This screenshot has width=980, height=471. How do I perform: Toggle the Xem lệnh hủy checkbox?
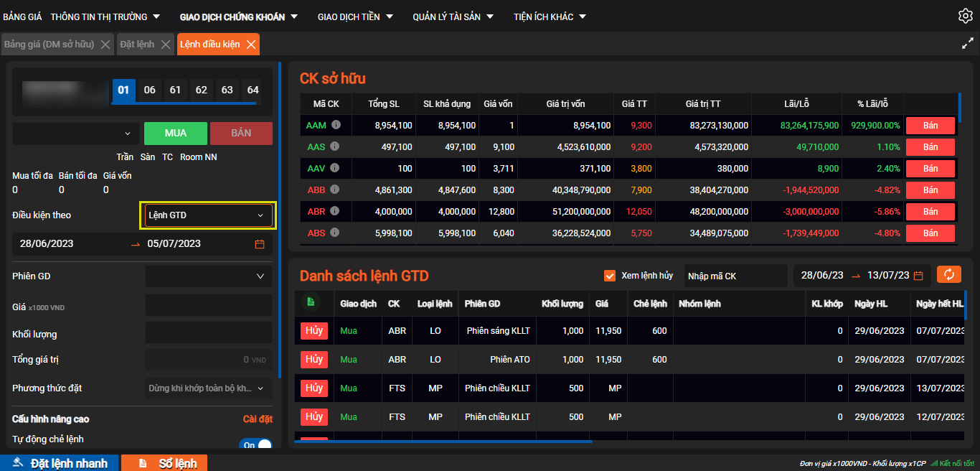[x=610, y=276]
